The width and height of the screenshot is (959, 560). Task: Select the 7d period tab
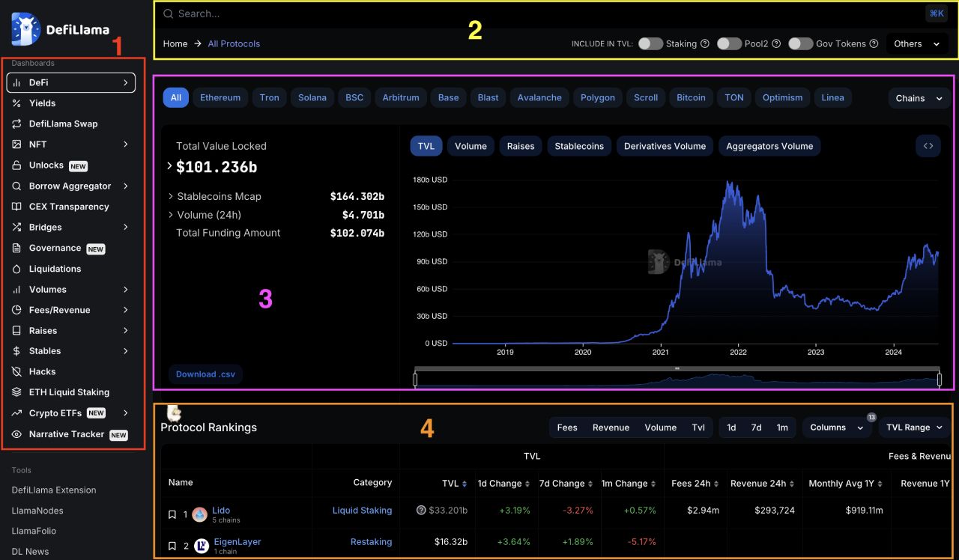point(757,427)
